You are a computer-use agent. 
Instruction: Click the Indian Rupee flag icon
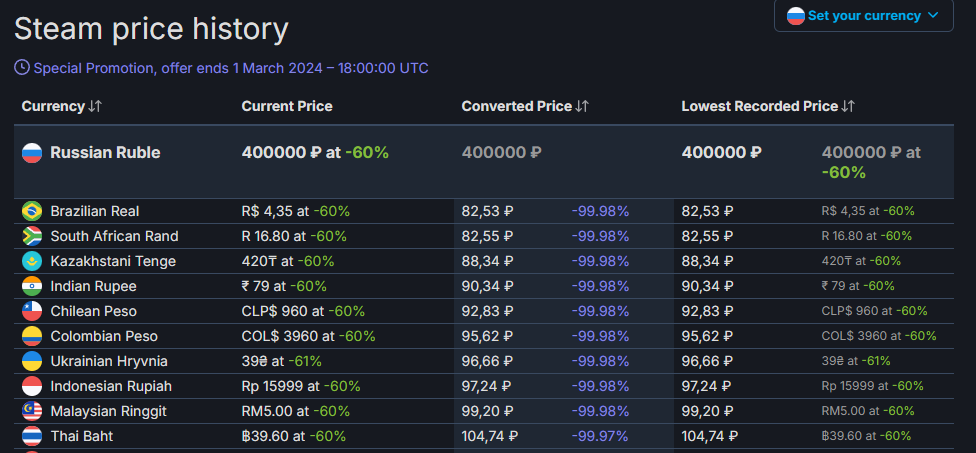click(32, 286)
